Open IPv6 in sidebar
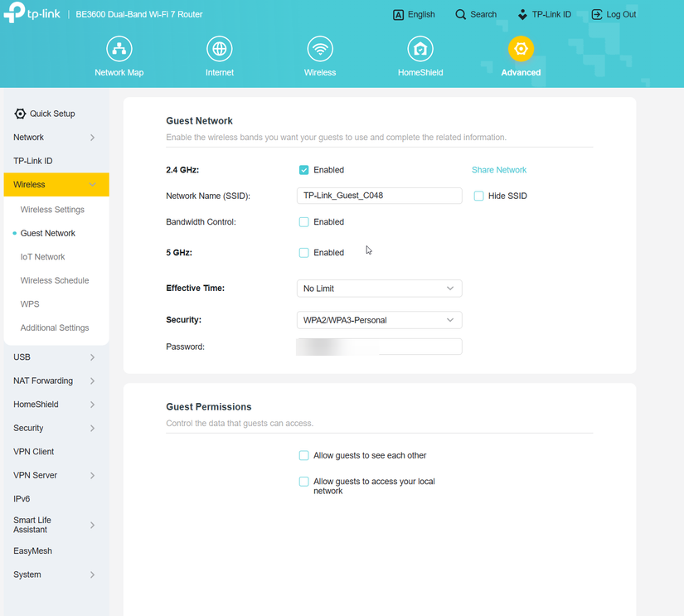Viewport: 684px width, 616px height. 22,498
